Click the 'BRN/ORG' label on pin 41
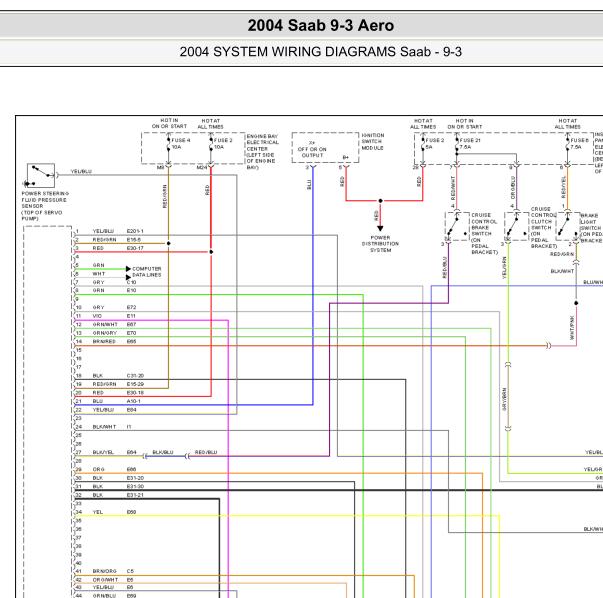Image resolution: width=603 pixels, height=598 pixels. click(105, 571)
